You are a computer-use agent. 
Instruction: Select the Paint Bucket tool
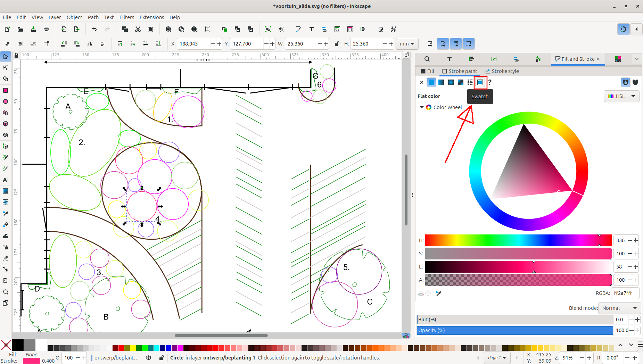tap(6, 224)
